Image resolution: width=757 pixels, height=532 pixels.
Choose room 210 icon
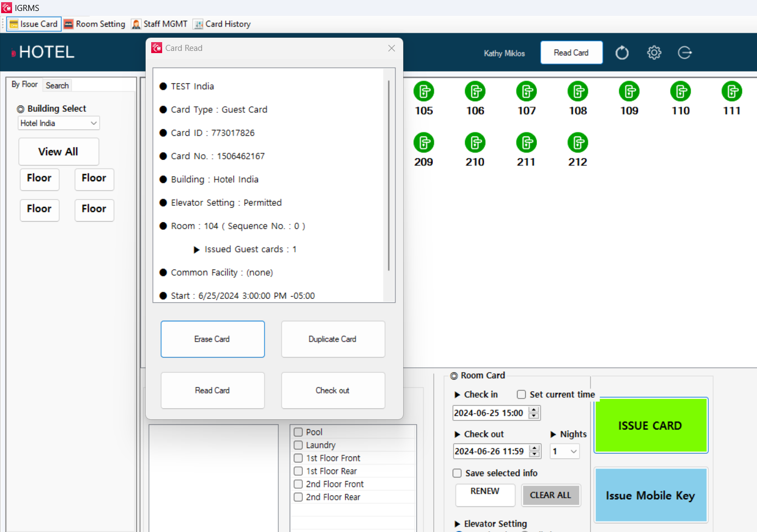pos(475,143)
